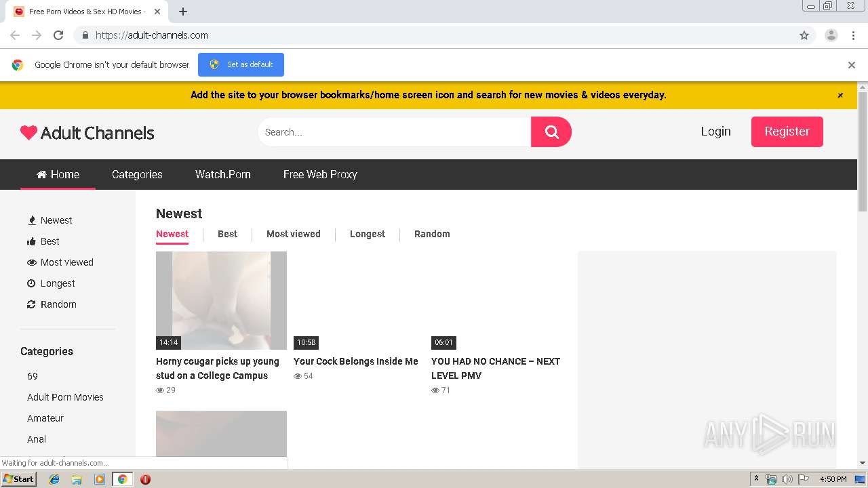This screenshot has height=488, width=868.
Task: Open Categories in the navigation bar
Action: click(137, 174)
